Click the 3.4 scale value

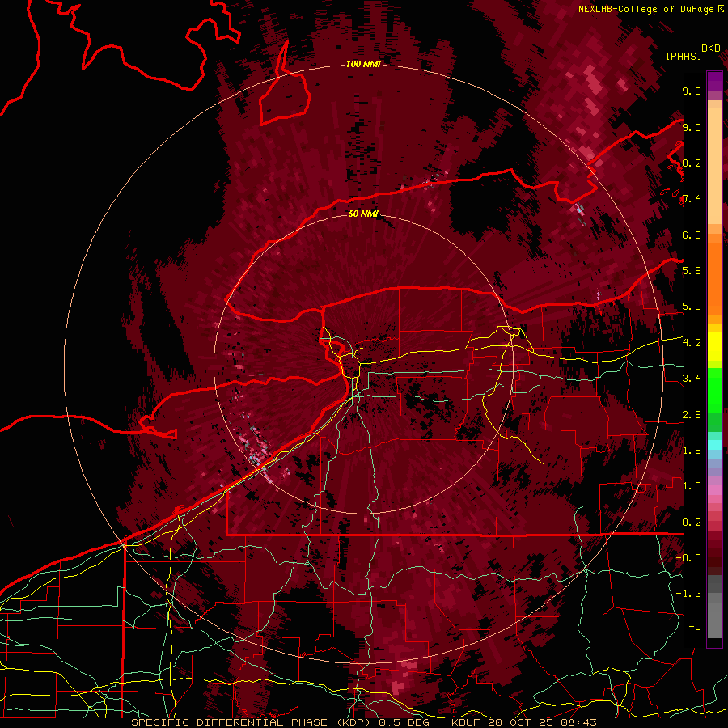pos(692,379)
